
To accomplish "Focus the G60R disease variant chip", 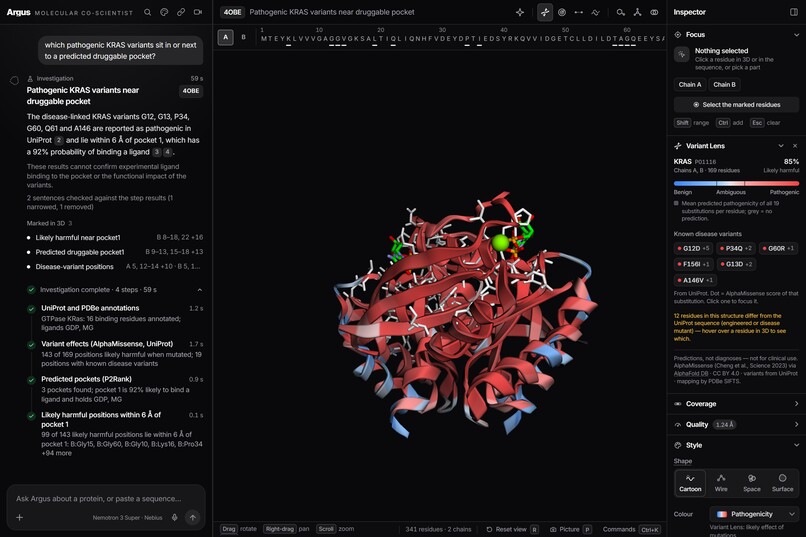I will pos(778,248).
